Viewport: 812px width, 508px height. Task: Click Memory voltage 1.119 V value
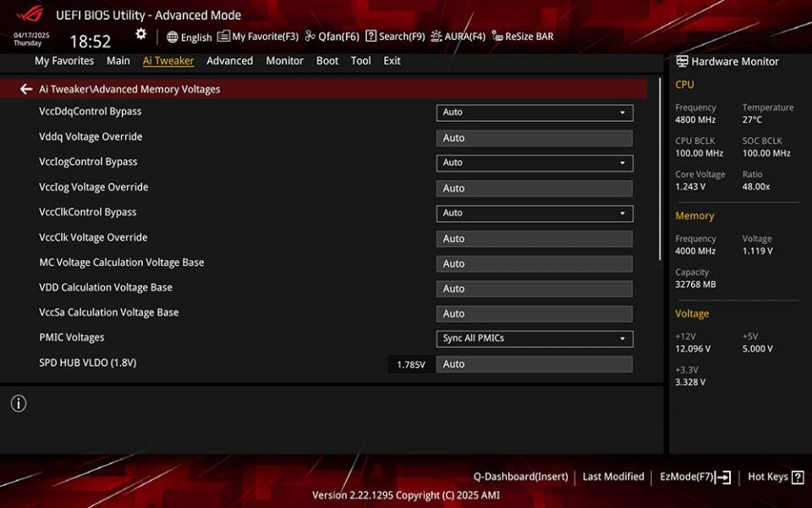758,251
